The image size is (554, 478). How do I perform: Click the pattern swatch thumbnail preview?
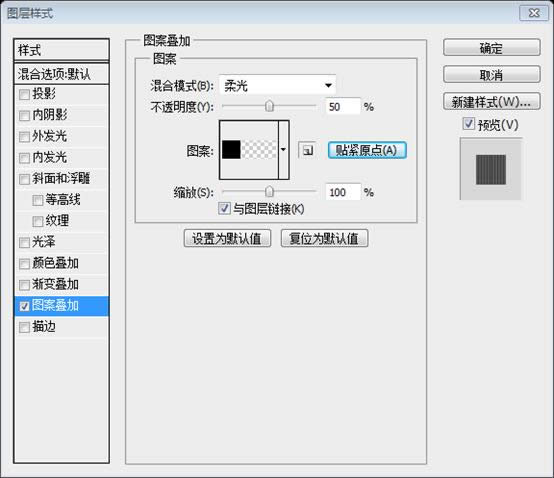pyautogui.click(x=249, y=150)
